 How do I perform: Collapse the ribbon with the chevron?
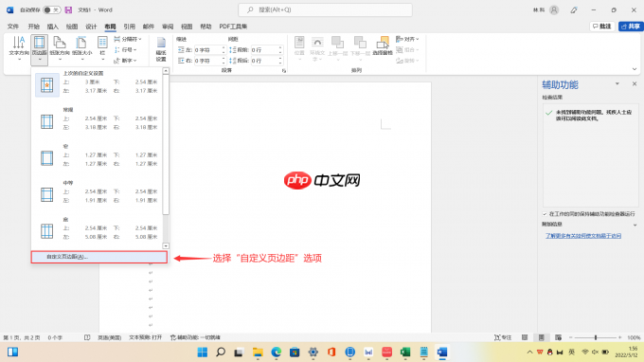635,69
